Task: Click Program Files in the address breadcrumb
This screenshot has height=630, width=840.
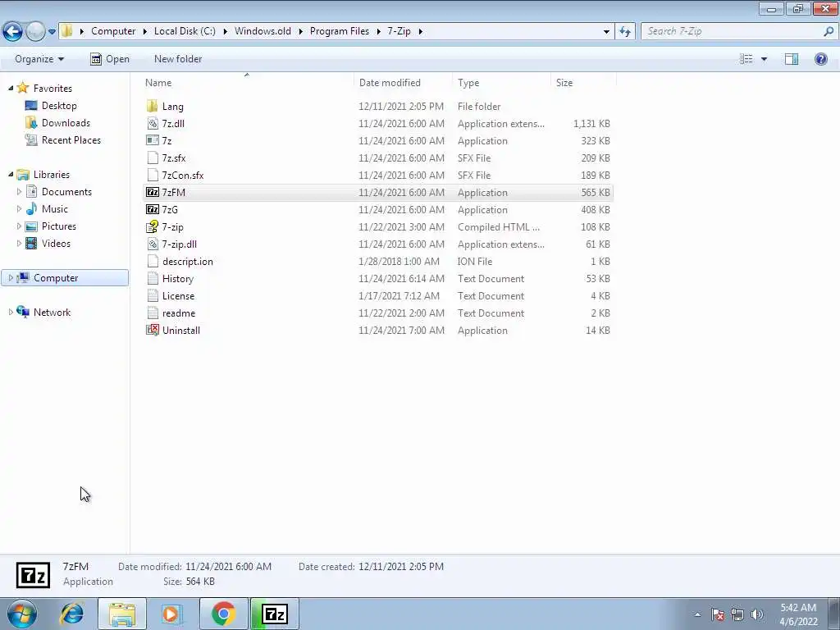Action: [x=339, y=31]
